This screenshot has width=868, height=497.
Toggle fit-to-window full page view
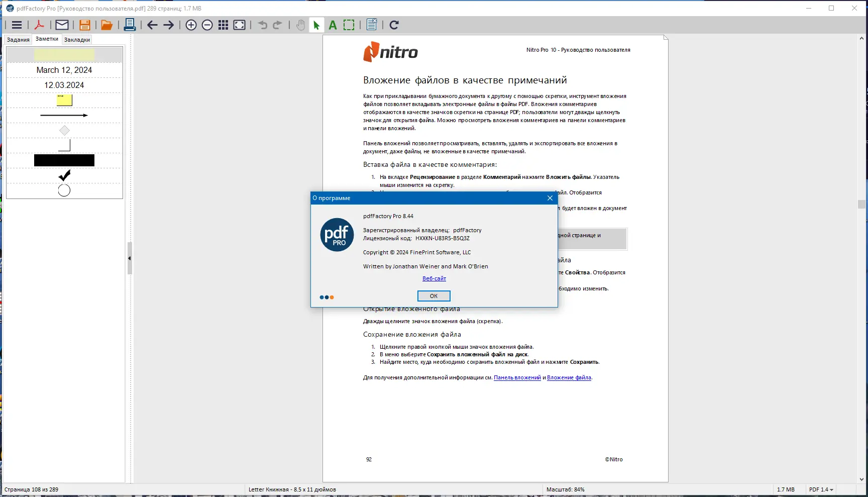240,25
